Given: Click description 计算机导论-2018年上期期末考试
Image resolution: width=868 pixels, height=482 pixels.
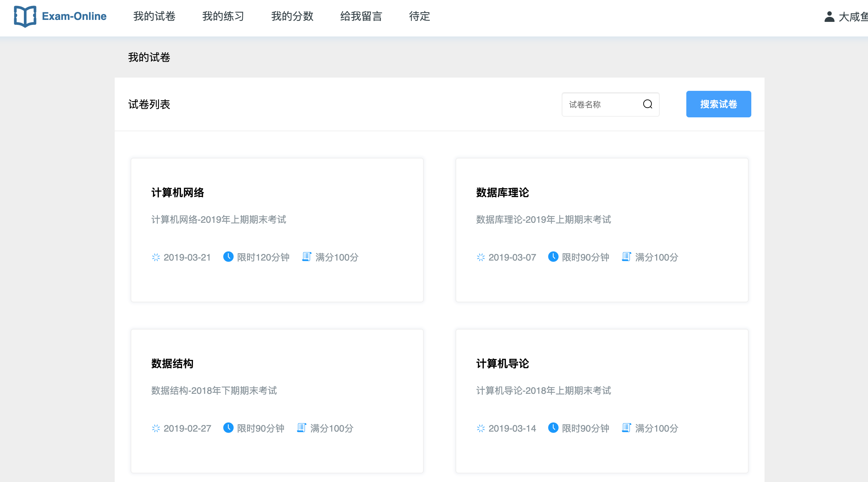Looking at the screenshot, I should coord(543,391).
